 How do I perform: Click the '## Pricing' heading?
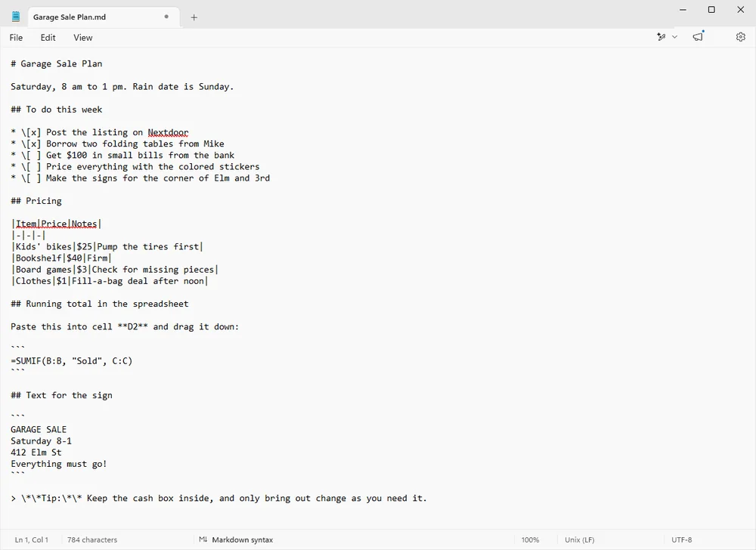coord(36,201)
